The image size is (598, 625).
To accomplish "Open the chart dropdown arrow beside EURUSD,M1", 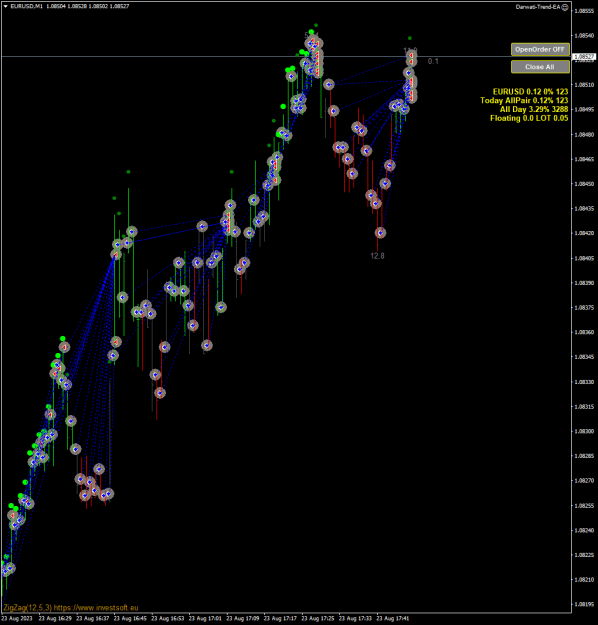I will click(x=6, y=6).
